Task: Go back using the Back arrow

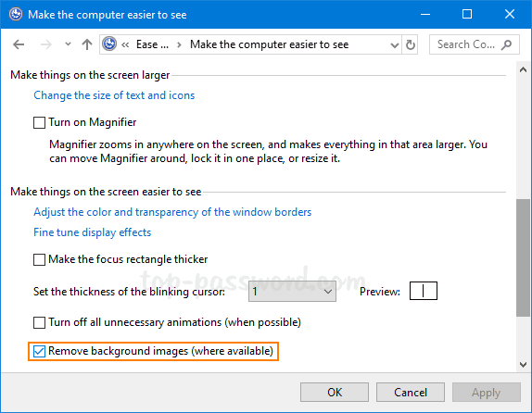Action: point(19,44)
